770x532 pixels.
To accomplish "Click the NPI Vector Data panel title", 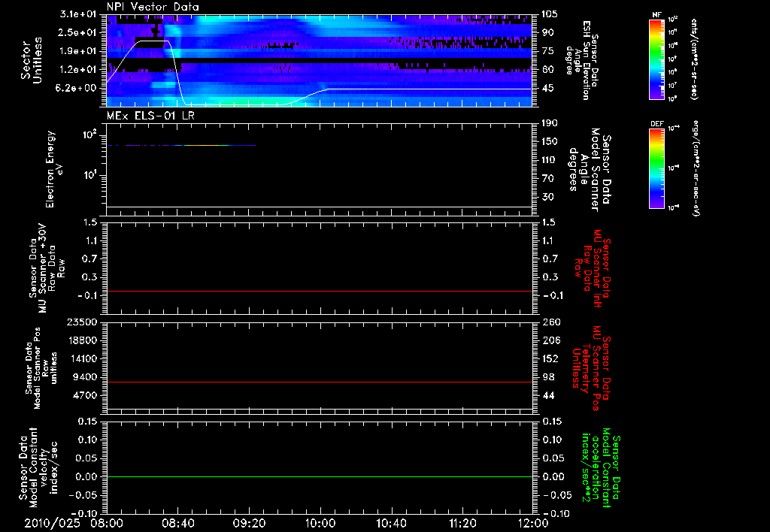I will [x=153, y=7].
